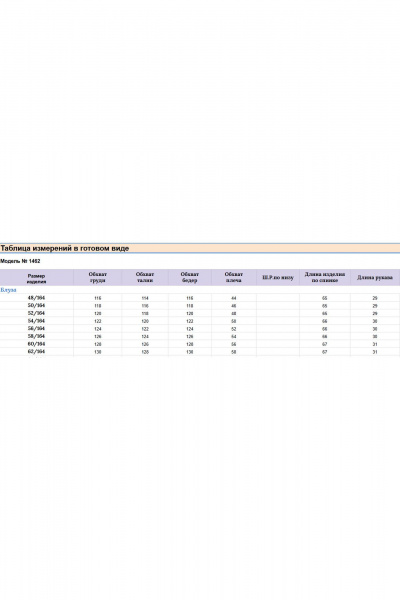Click the 'Длина изделия по спинке' header

(325, 277)
